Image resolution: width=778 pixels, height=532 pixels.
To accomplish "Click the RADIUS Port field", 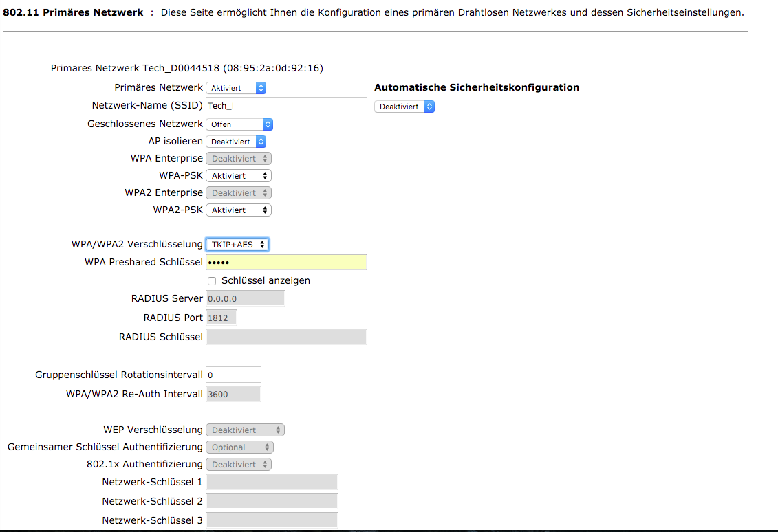I will [221, 318].
